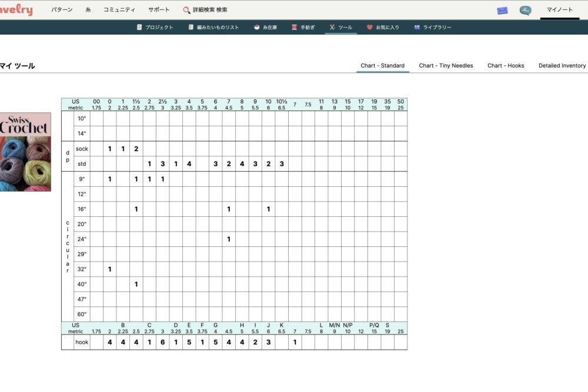Viewport: 588px width, 392px height.
Task: Click the top header 'US 00 / 1.75' column
Action: coord(96,105)
